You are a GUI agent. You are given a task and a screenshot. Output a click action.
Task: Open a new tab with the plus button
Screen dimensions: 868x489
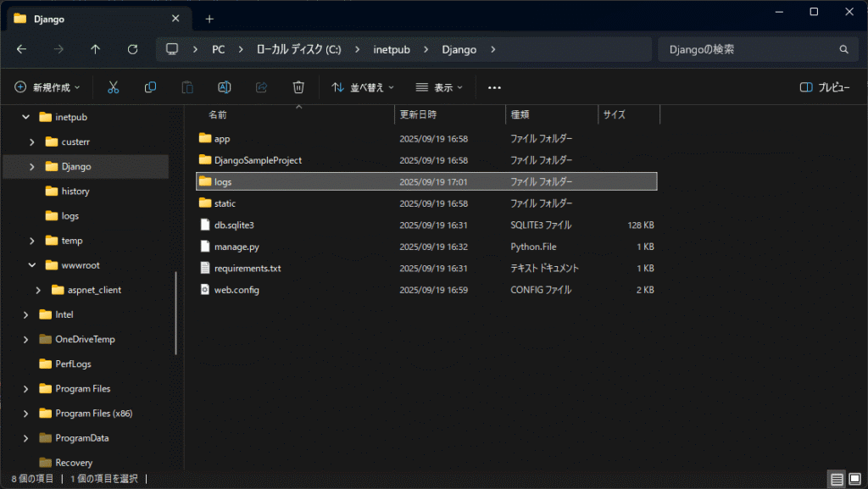point(209,19)
